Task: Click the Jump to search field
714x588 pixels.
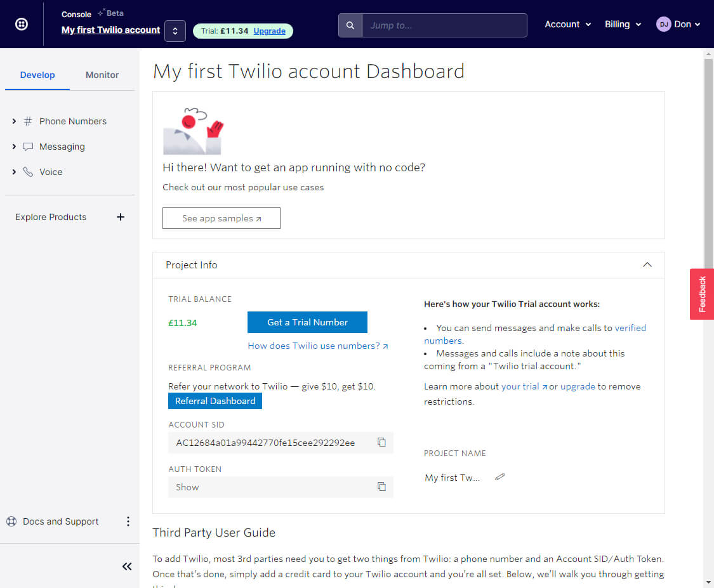Action: point(444,25)
